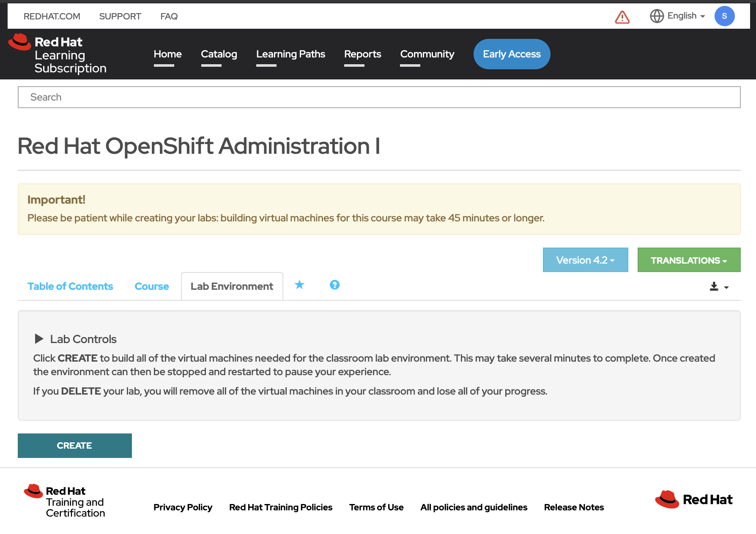Toggle the star to bookmark this course
756x534 pixels.
point(299,285)
